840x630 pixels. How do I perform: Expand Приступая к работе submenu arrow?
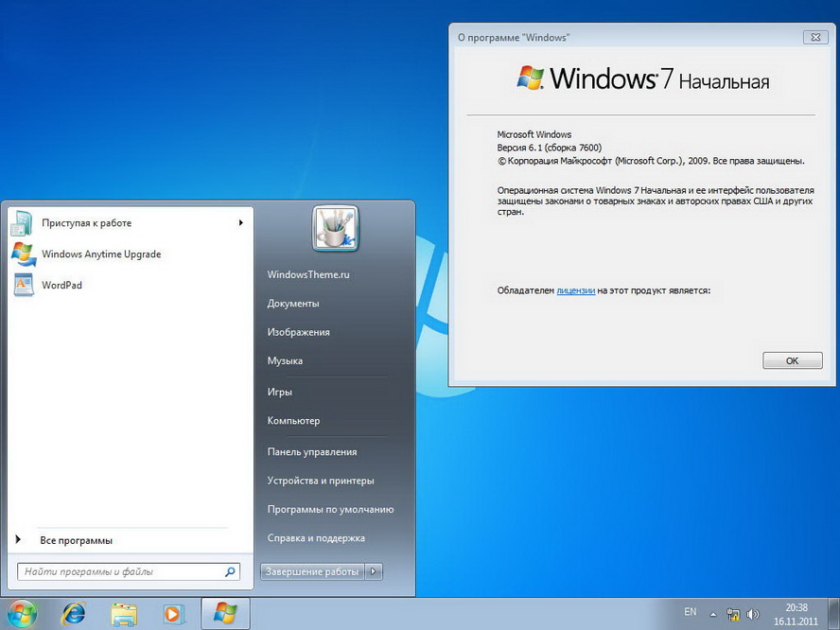[240, 223]
